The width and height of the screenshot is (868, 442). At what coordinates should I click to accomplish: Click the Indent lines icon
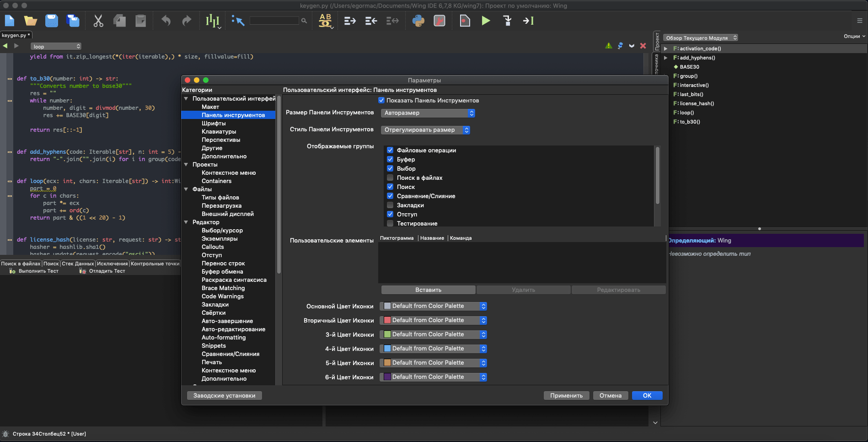pos(350,21)
